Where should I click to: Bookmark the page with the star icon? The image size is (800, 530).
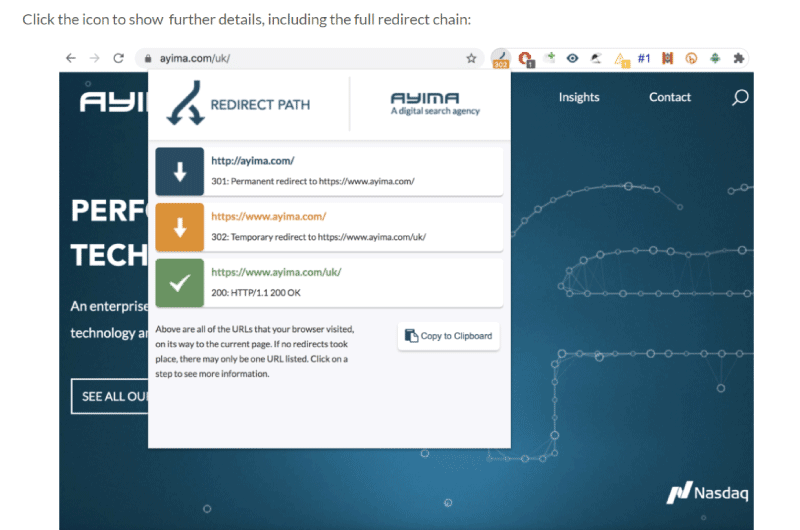click(471, 58)
